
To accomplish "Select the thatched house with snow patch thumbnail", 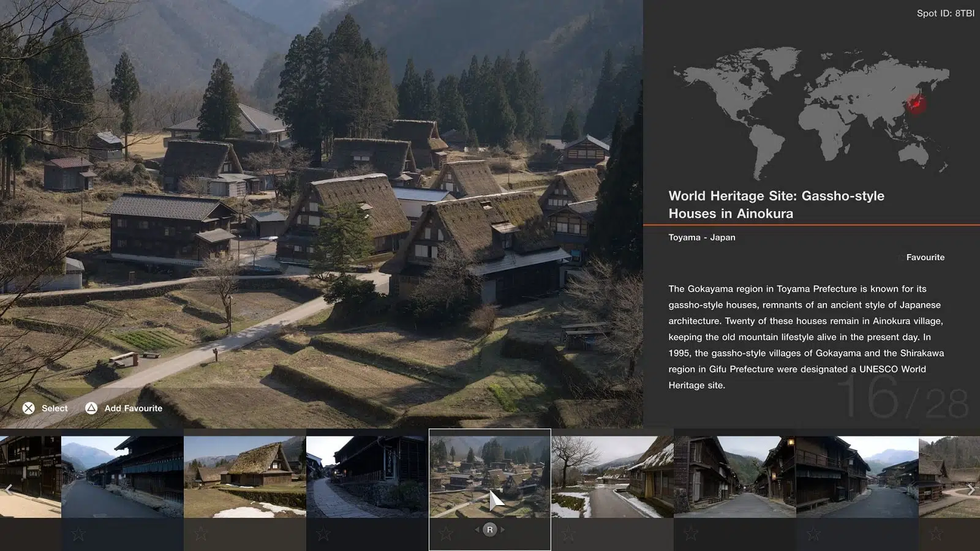I will pos(245,476).
